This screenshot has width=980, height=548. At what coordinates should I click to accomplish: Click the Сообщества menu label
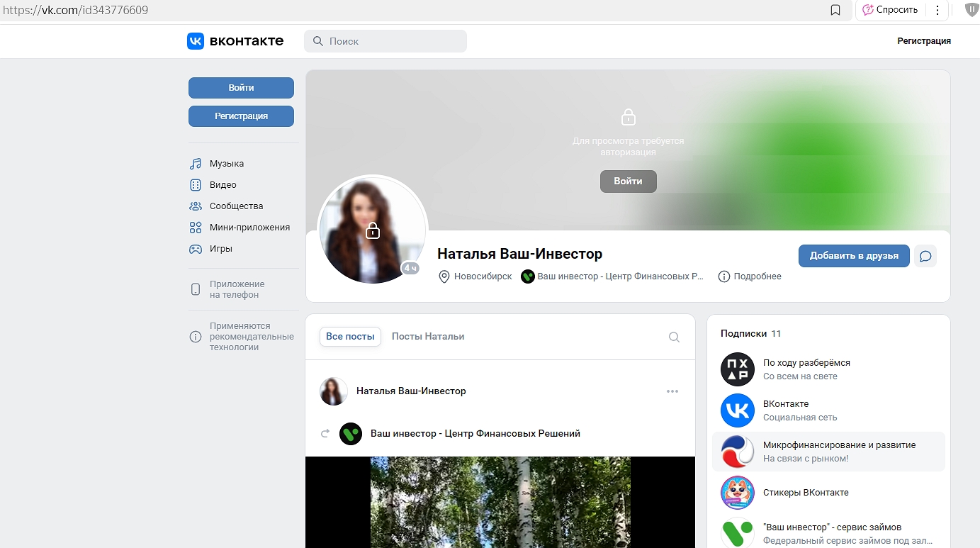coord(237,206)
